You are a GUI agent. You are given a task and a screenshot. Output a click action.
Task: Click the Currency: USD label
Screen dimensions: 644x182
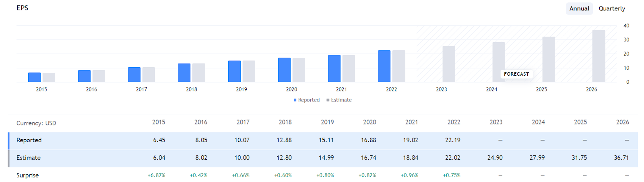tap(36, 123)
